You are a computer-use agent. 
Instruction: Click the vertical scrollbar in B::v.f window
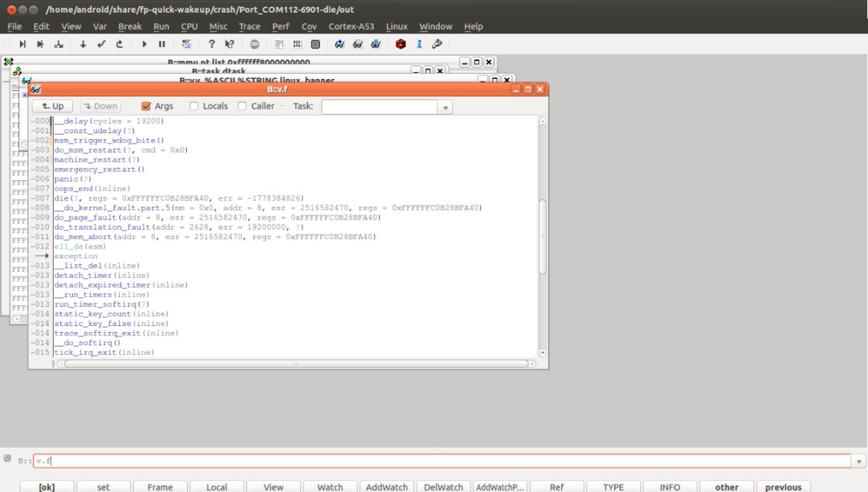click(x=543, y=236)
